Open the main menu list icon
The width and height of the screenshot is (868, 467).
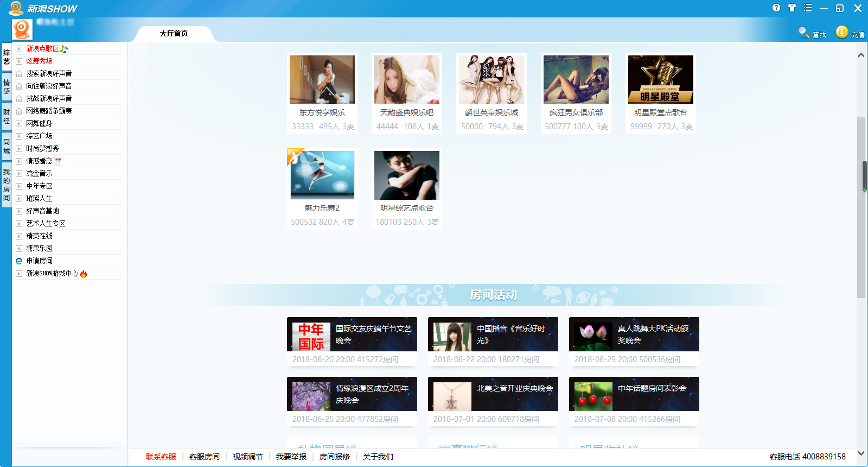point(808,8)
